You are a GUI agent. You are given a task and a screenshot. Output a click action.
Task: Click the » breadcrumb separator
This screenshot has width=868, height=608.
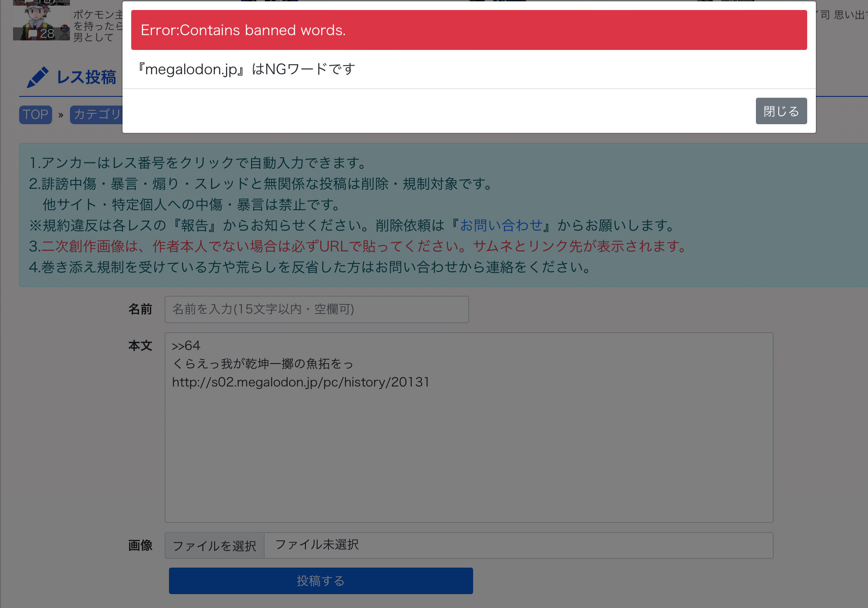coord(61,115)
